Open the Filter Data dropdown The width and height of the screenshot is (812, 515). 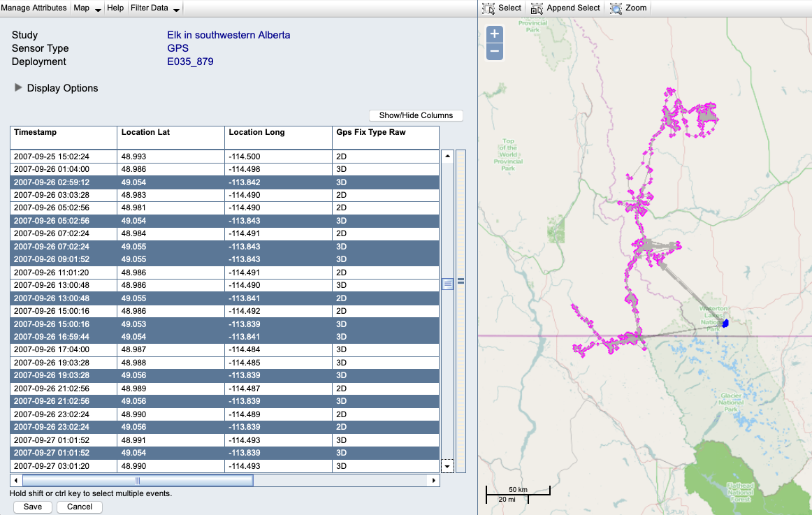(155, 8)
